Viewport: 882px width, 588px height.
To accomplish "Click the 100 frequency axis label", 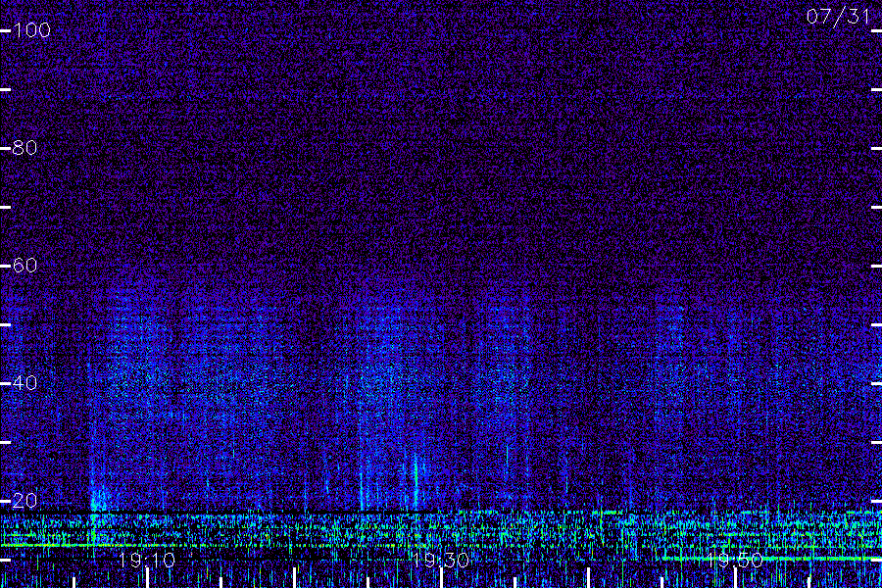I will (32, 29).
